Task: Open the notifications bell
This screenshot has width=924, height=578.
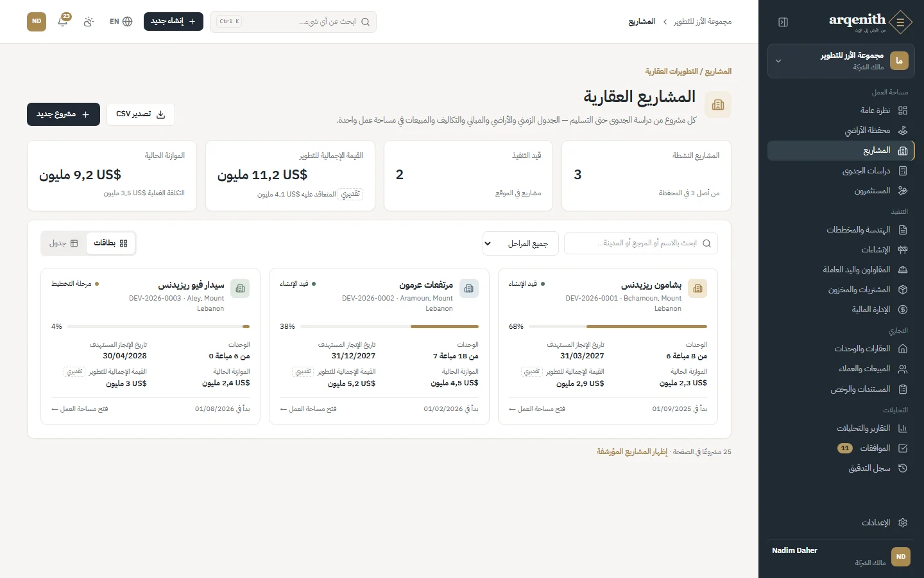Action: 63,21
